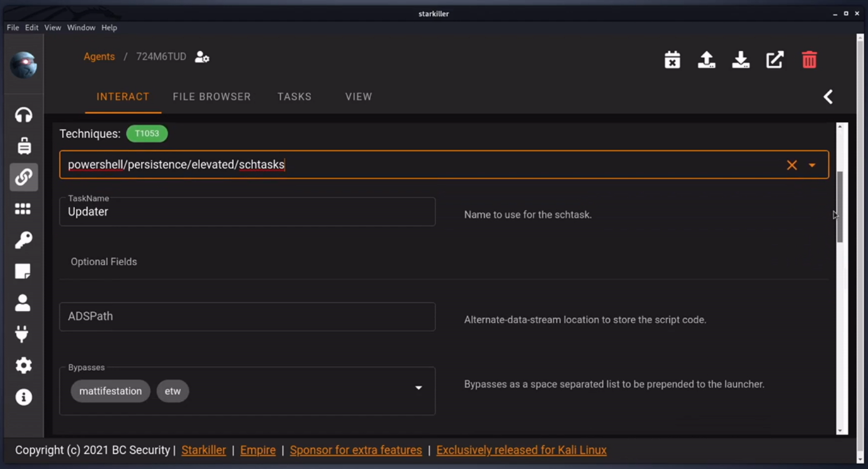Screen dimensions: 868x469
Task: Click the outer window scrollbar down arrow
Action: pyautogui.click(x=860, y=459)
